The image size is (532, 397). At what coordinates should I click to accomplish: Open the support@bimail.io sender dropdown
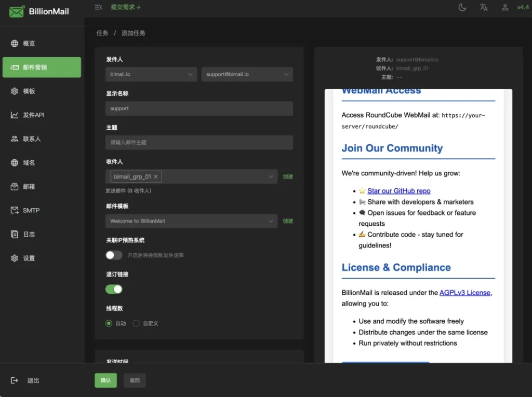click(247, 74)
